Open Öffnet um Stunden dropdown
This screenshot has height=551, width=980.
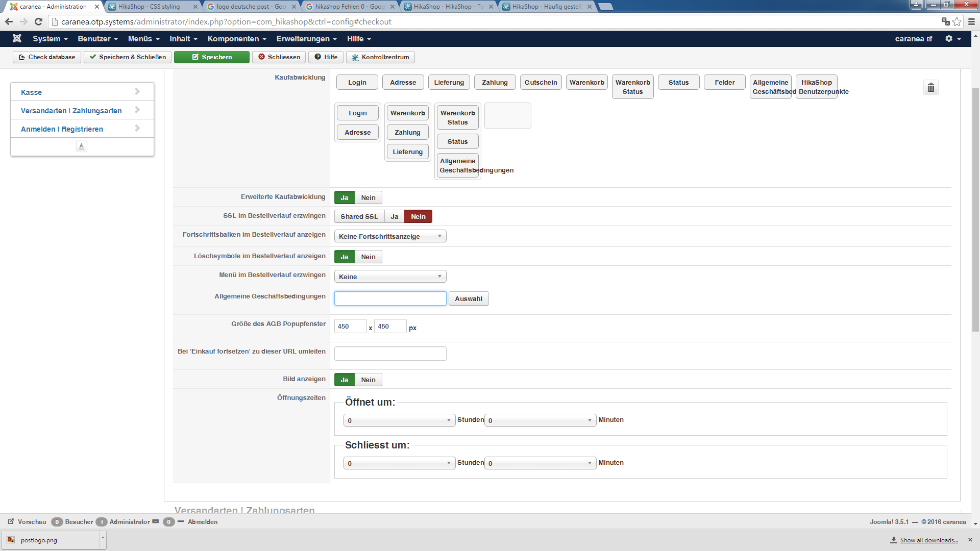pos(399,420)
